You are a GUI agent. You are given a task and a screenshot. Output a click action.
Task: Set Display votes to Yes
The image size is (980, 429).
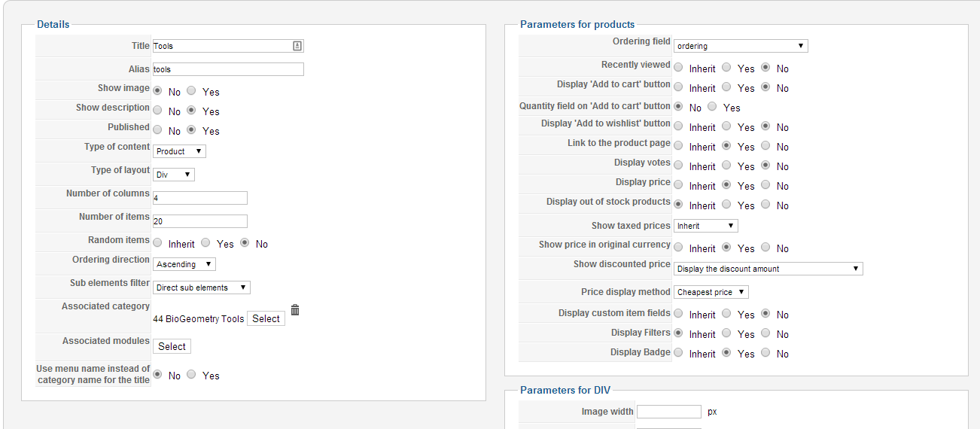726,166
